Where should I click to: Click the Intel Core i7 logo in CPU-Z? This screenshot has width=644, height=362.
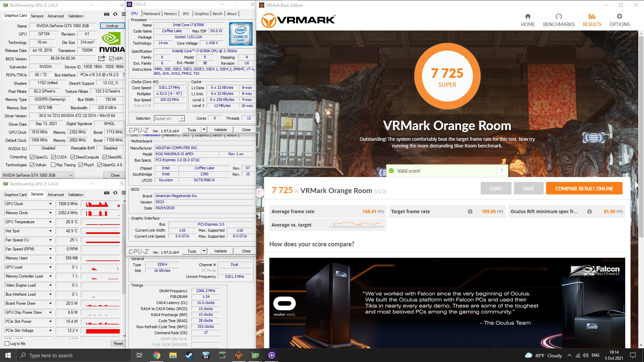point(240,34)
